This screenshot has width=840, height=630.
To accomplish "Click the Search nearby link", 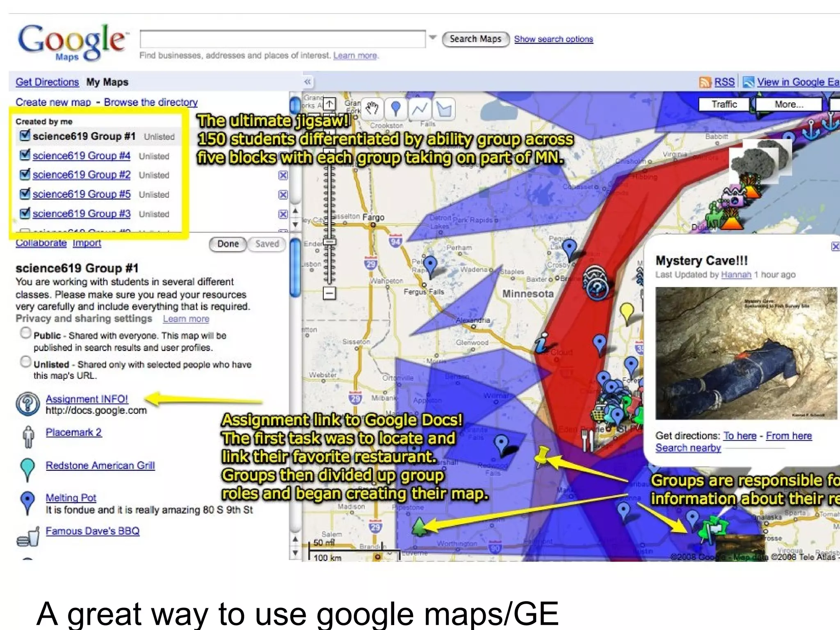I will (688, 448).
